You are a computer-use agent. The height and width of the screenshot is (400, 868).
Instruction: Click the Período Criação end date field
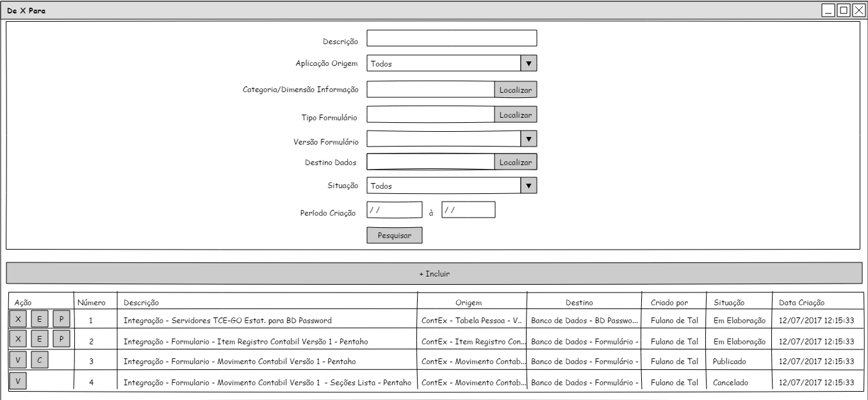(468, 210)
